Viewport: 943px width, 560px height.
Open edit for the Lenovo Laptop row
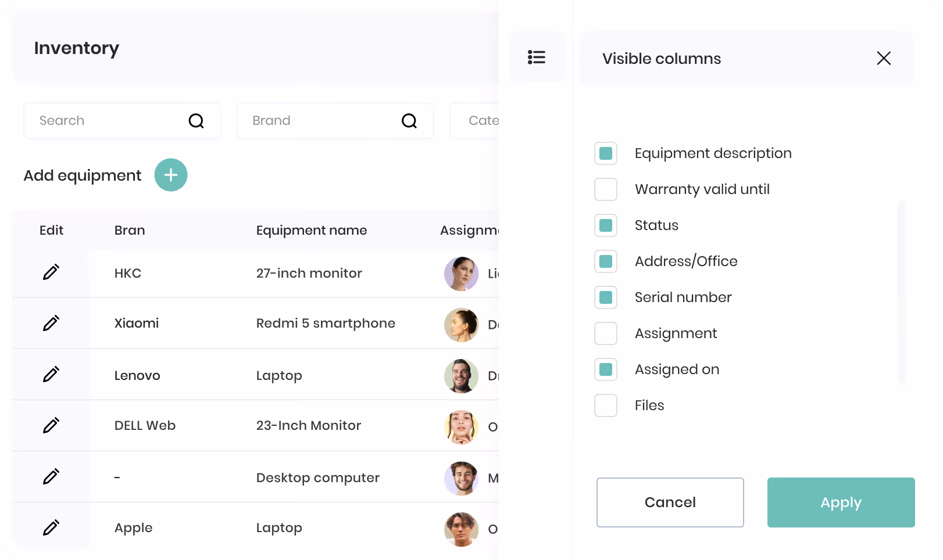(51, 374)
